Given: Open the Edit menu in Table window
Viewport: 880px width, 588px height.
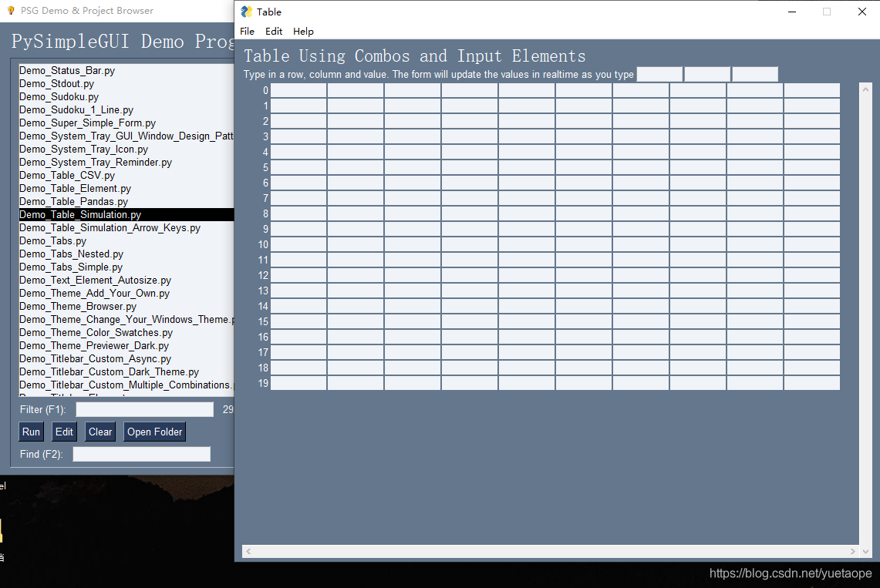Looking at the screenshot, I should tap(273, 32).
